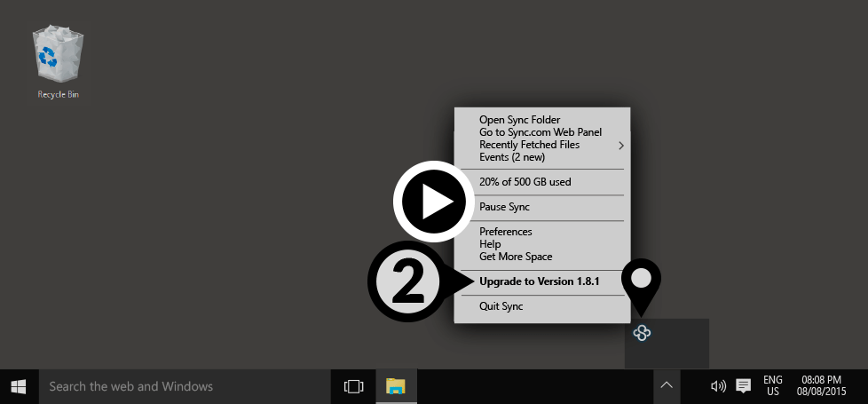Choose Go to Sync.com Web Panel

coord(540,132)
